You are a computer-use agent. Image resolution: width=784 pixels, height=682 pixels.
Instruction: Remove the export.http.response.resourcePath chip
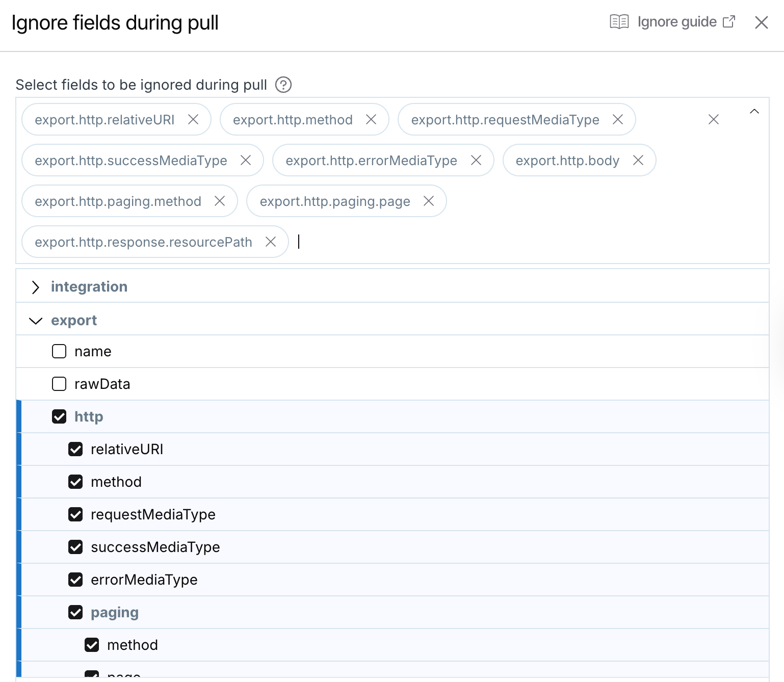coord(271,242)
